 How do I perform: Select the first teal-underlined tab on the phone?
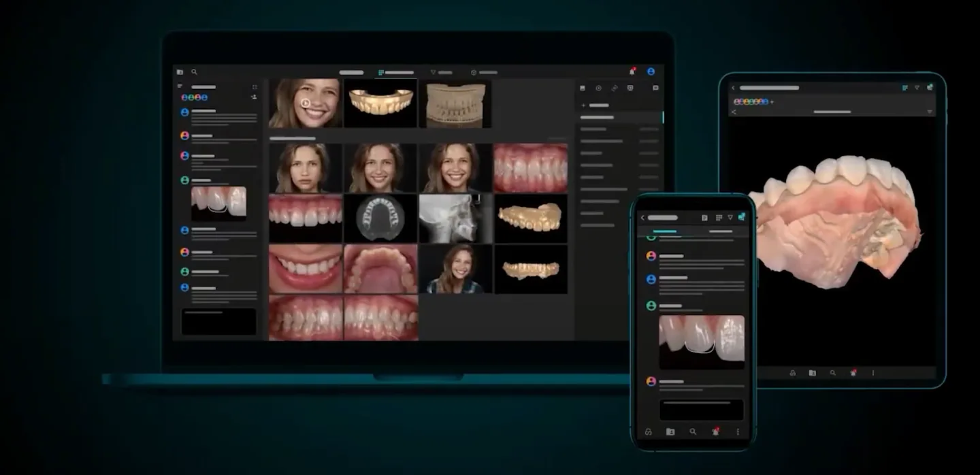pos(665,232)
